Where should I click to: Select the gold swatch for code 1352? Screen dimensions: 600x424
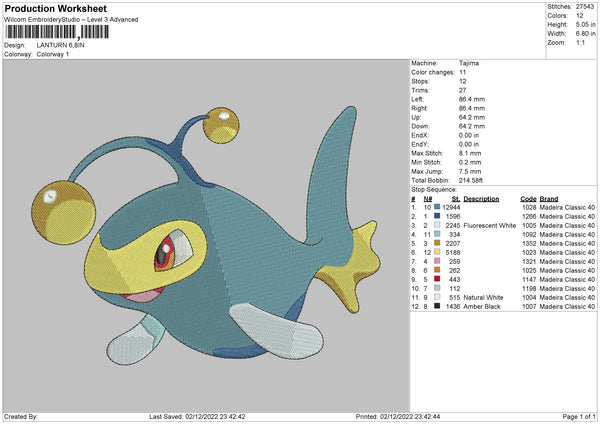click(437, 243)
